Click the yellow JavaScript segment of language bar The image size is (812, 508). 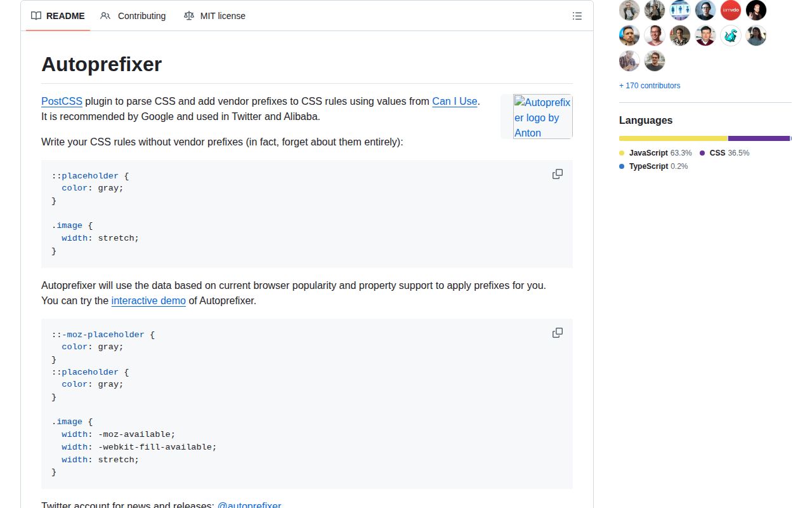(x=673, y=138)
